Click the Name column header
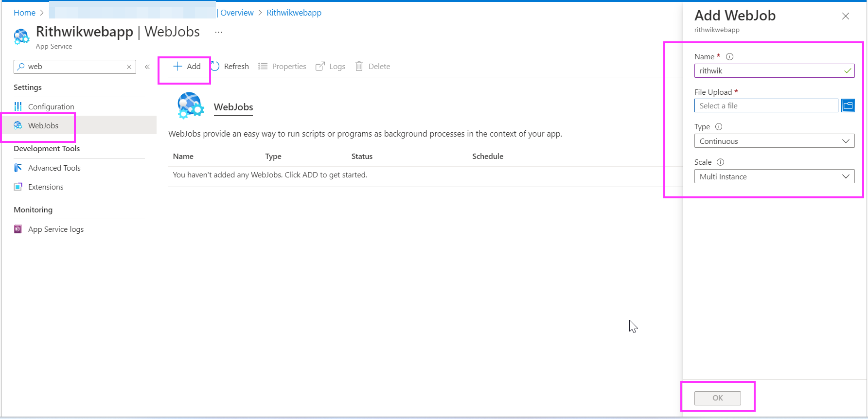 (183, 157)
